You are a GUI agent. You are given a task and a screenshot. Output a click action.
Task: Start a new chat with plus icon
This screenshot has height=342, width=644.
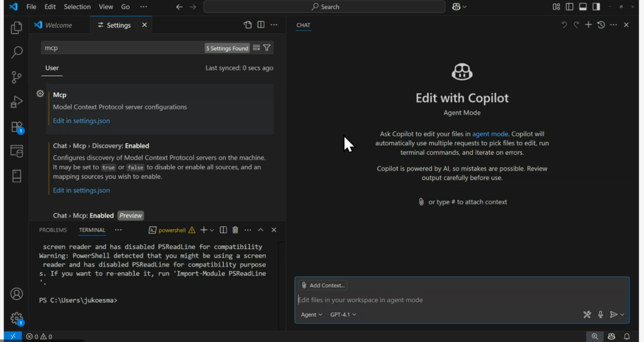[x=588, y=25]
